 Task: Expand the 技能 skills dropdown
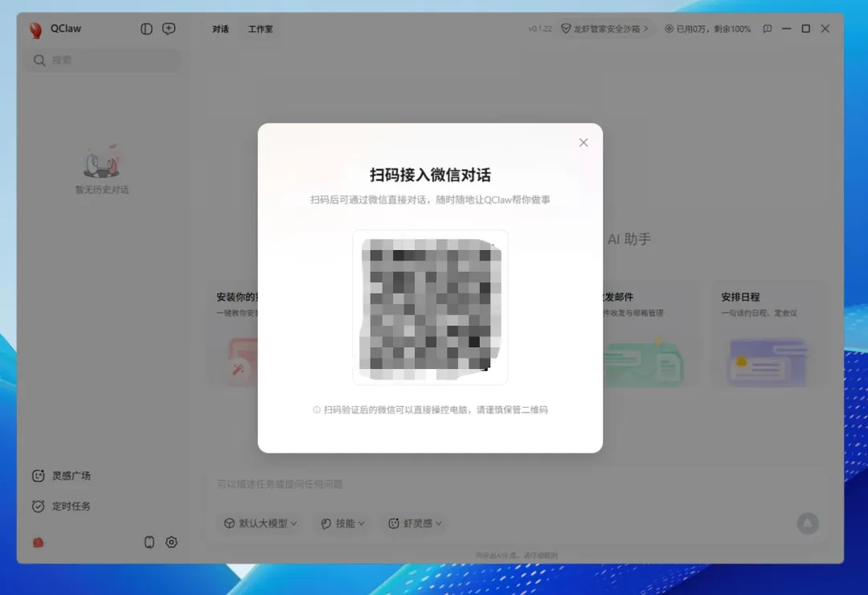342,523
